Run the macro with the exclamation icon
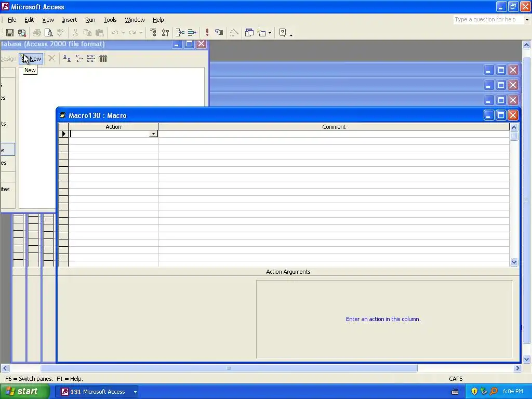The image size is (532, 399). [x=207, y=33]
